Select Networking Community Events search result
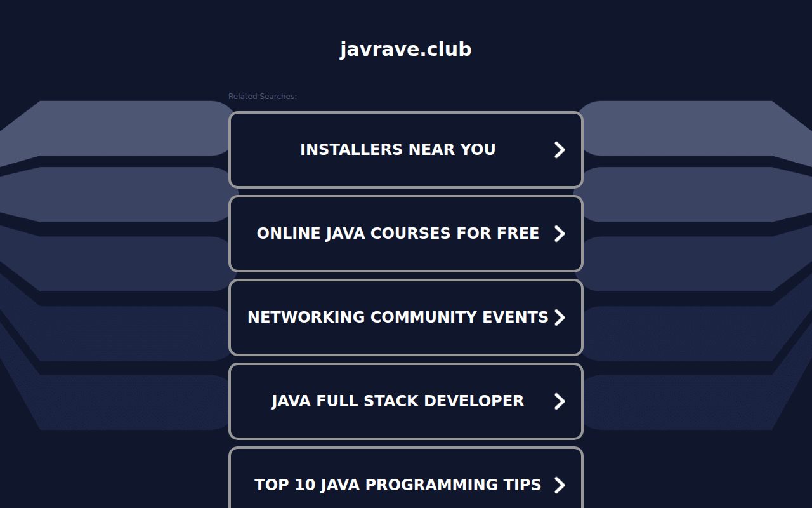The image size is (812, 508). pyautogui.click(x=398, y=317)
